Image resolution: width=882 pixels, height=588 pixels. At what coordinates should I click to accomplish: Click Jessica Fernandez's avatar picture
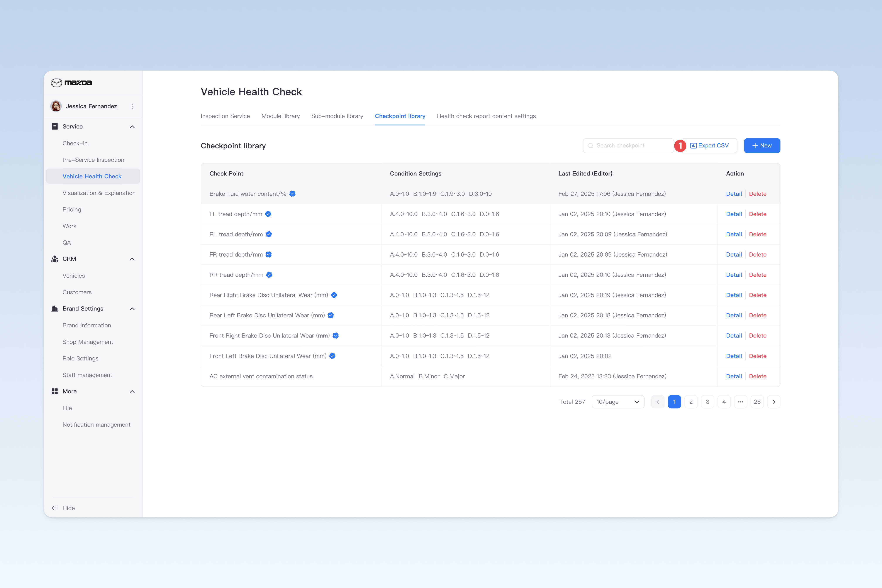[x=56, y=106]
